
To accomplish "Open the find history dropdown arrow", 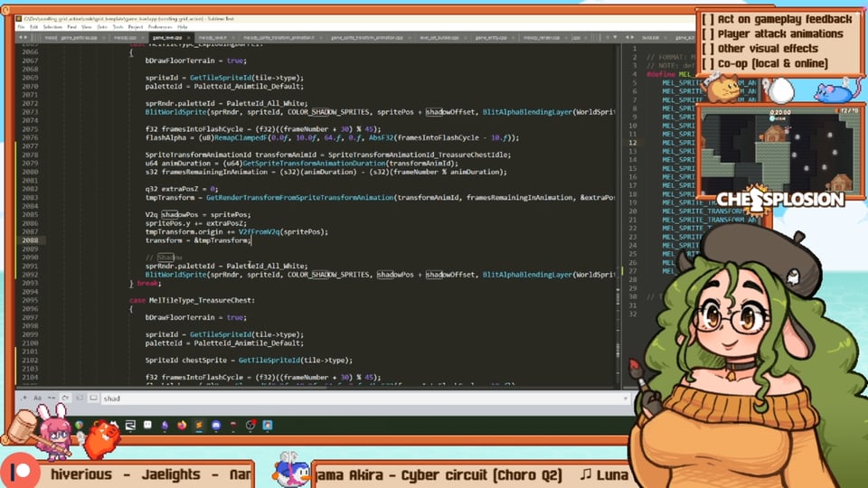I will (x=626, y=398).
